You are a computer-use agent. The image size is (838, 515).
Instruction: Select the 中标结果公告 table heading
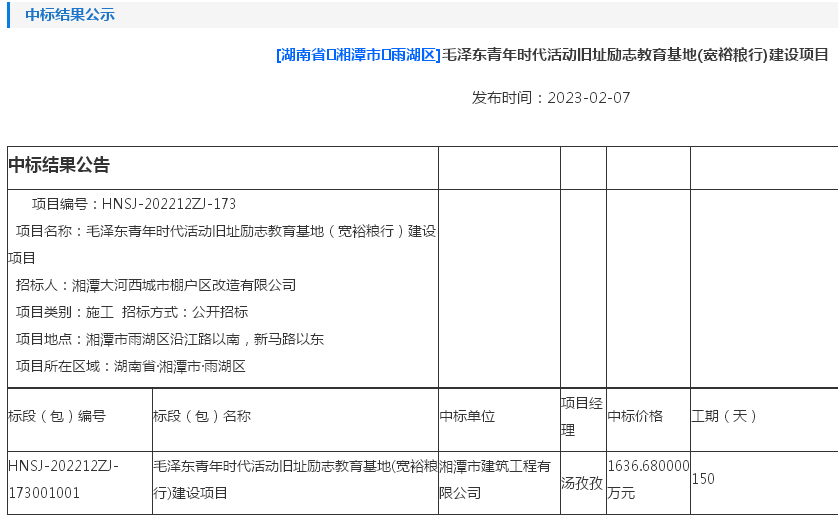coord(59,165)
